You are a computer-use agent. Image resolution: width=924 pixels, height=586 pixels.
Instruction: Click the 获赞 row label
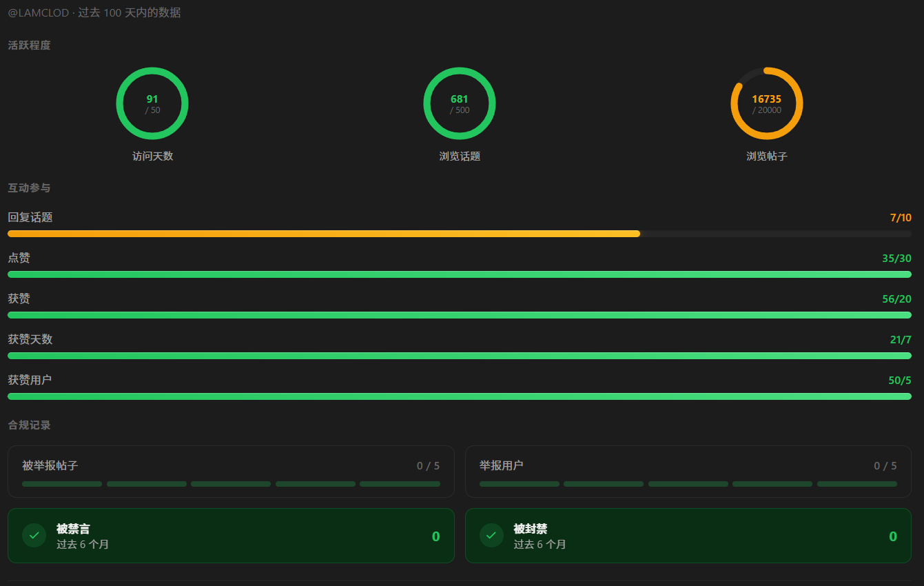[19, 299]
